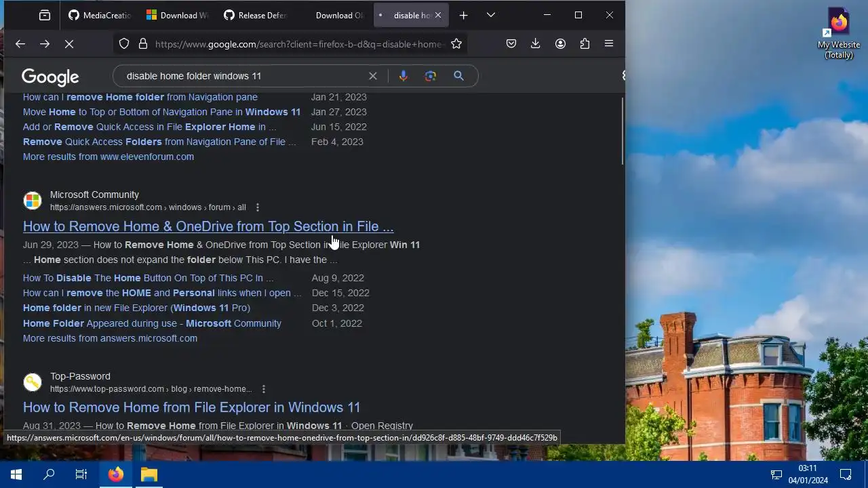Stop loading the page
The image size is (868, 488).
[x=69, y=44]
